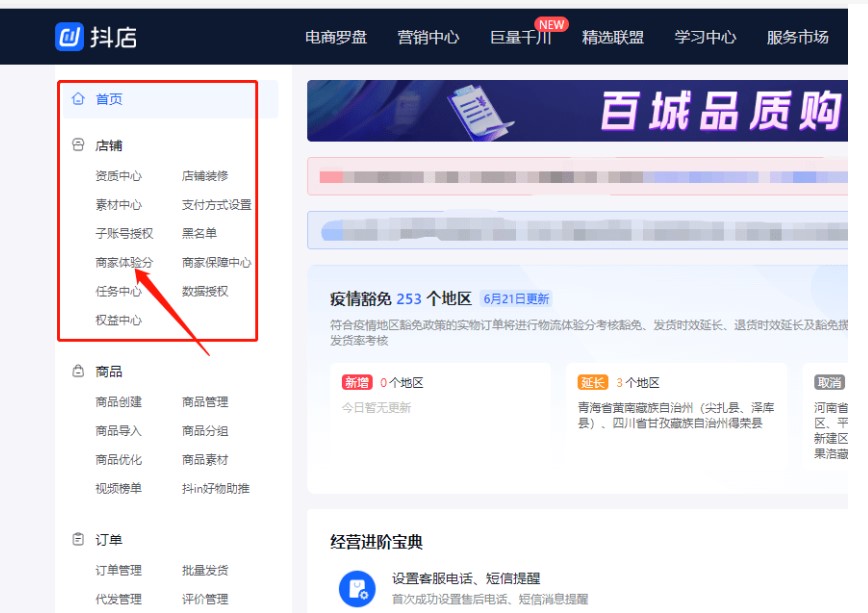The height and width of the screenshot is (613, 868).
Task: Click the 订单 section header text
Action: click(108, 539)
